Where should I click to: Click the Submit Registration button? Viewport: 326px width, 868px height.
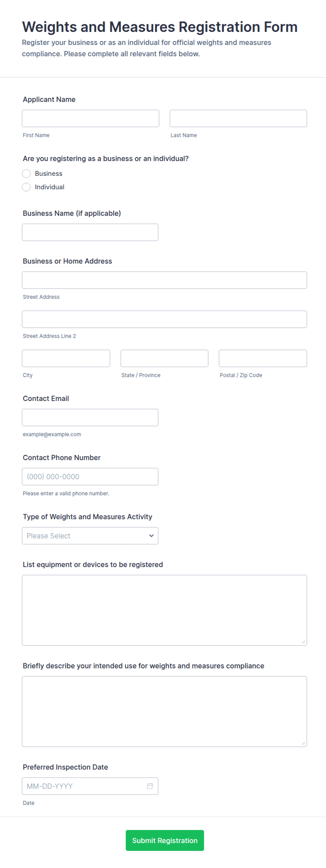(x=165, y=840)
